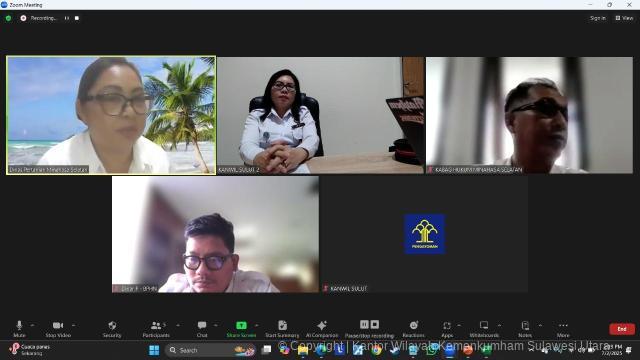The image size is (640, 360).
Task: Pause or stop recording from bottom toolbar
Action: point(369,329)
